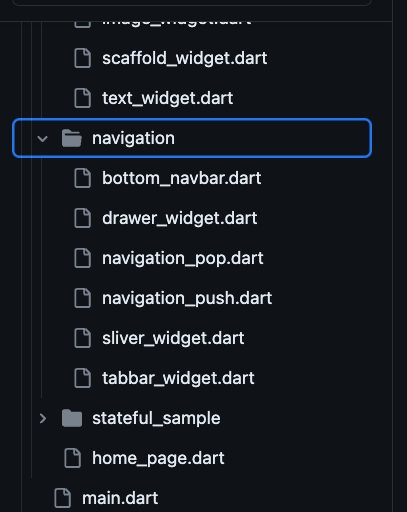Open the bottom_navbar.dart file

point(182,178)
